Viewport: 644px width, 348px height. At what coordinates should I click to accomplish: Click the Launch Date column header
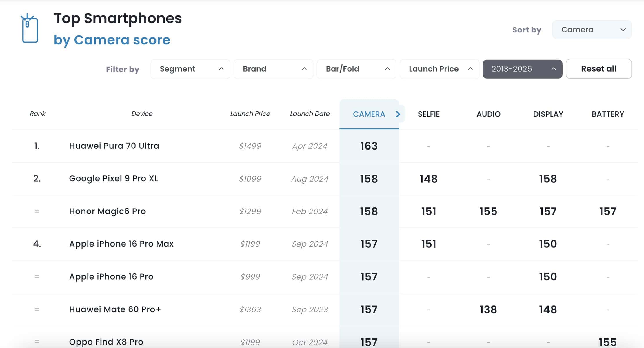(310, 114)
